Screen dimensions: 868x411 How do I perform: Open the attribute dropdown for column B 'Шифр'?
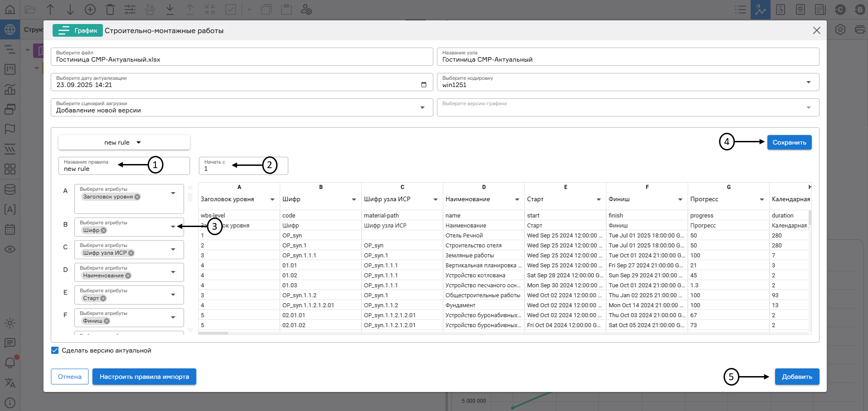173,227
